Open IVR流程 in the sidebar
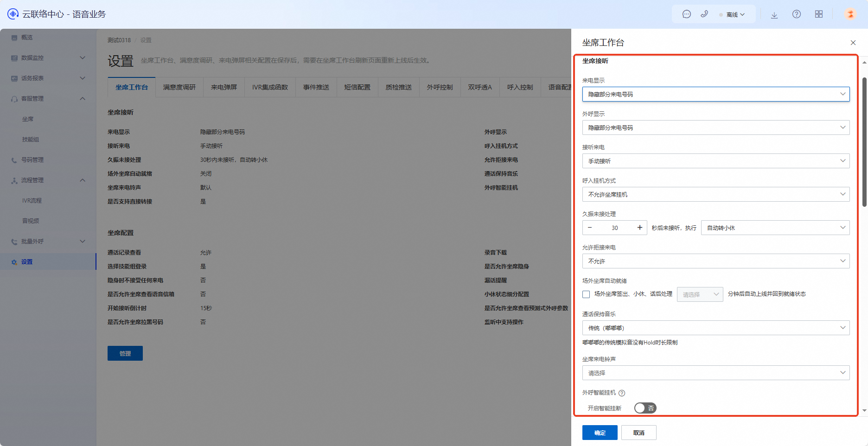The height and width of the screenshot is (446, 868). click(x=32, y=201)
